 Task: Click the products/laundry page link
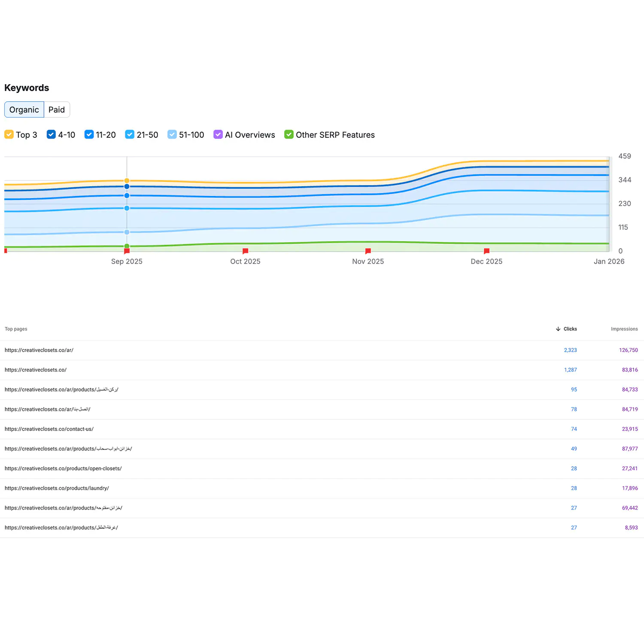coord(57,489)
